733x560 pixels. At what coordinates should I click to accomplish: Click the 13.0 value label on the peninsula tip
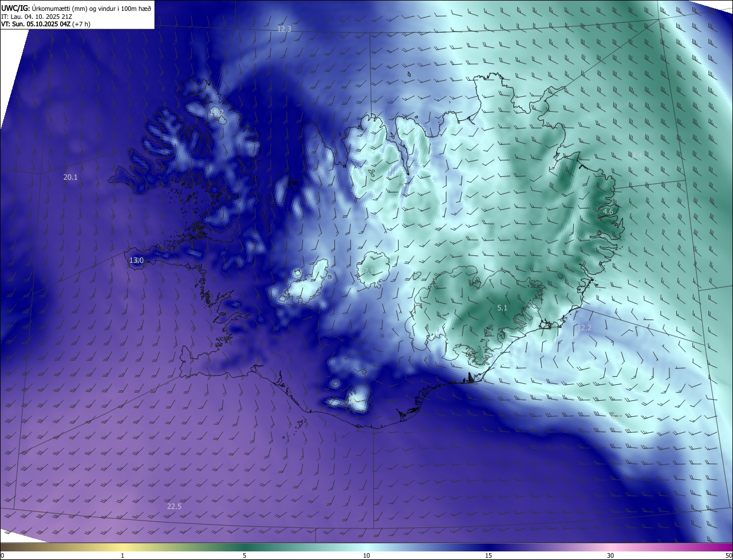pos(136,261)
